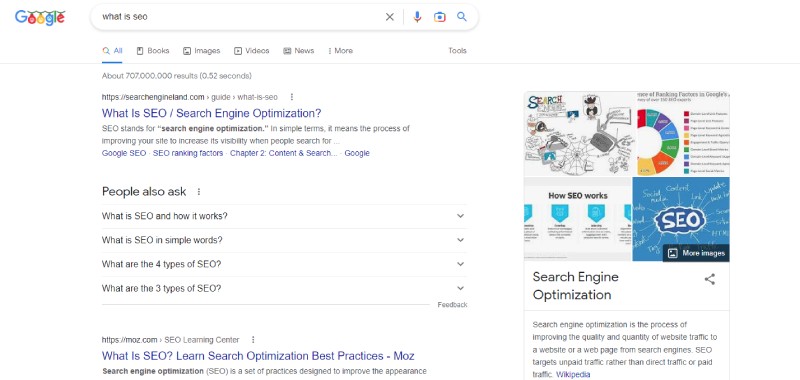Screen dimensions: 800x380
Task: Open search by image camera icon
Action: click(x=439, y=17)
